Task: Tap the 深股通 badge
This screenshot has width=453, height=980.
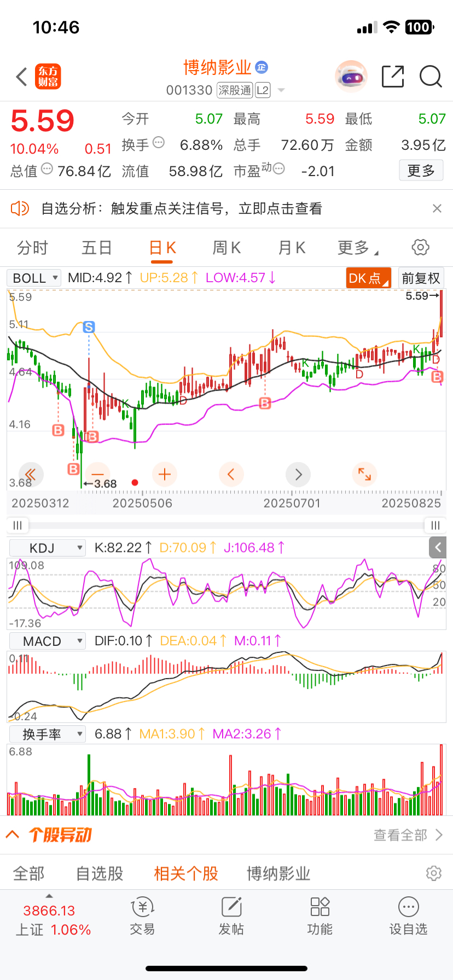Action: click(235, 90)
